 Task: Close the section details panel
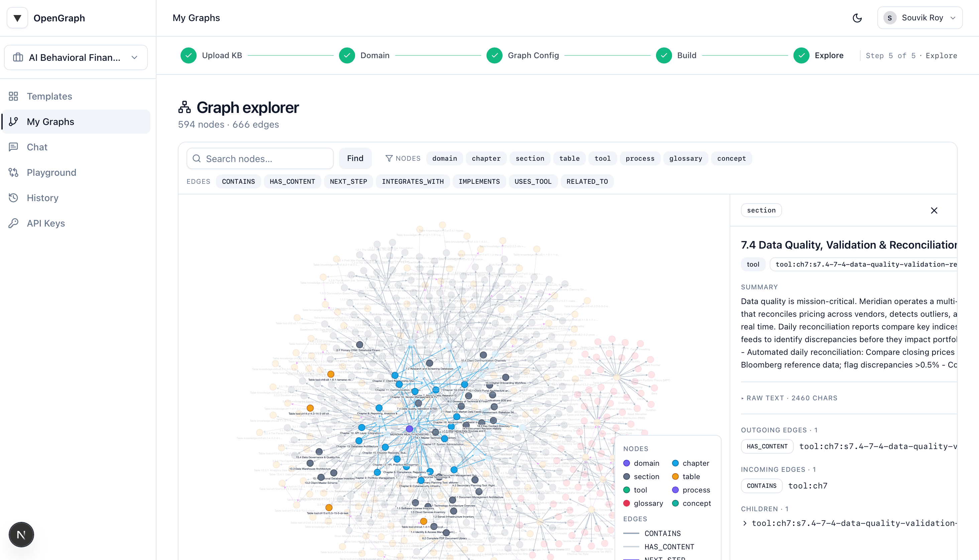tap(934, 211)
